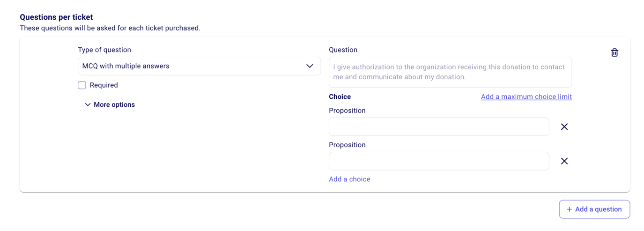644x231 pixels.
Task: Expand the More options section
Action: [x=114, y=105]
